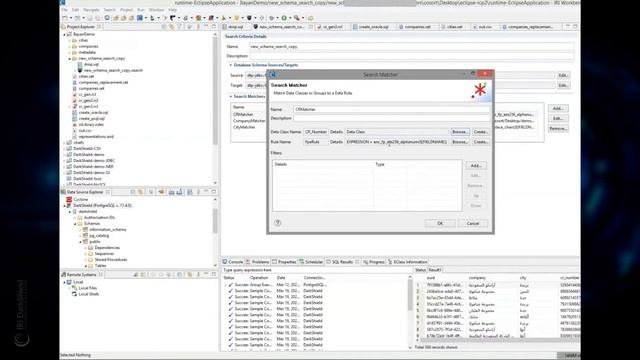This screenshot has width=640, height=360.
Task: Collapse Database Schema Sources/Targets section
Action: coord(230,65)
